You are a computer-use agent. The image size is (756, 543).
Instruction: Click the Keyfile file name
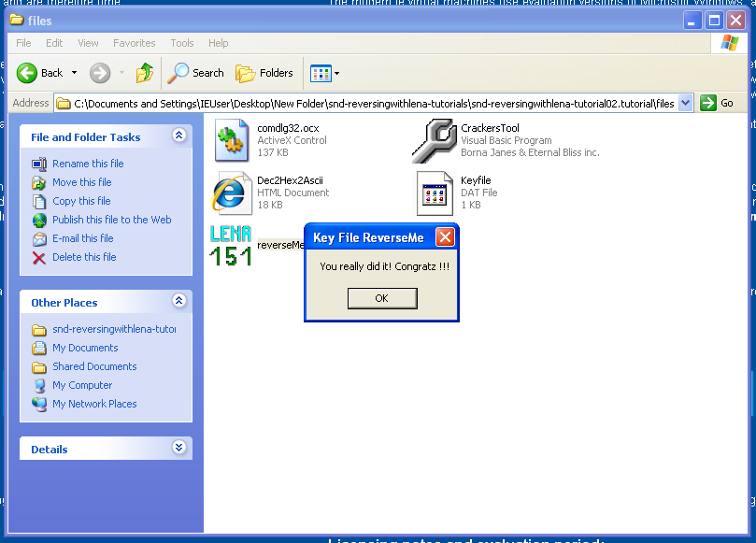pos(476,180)
